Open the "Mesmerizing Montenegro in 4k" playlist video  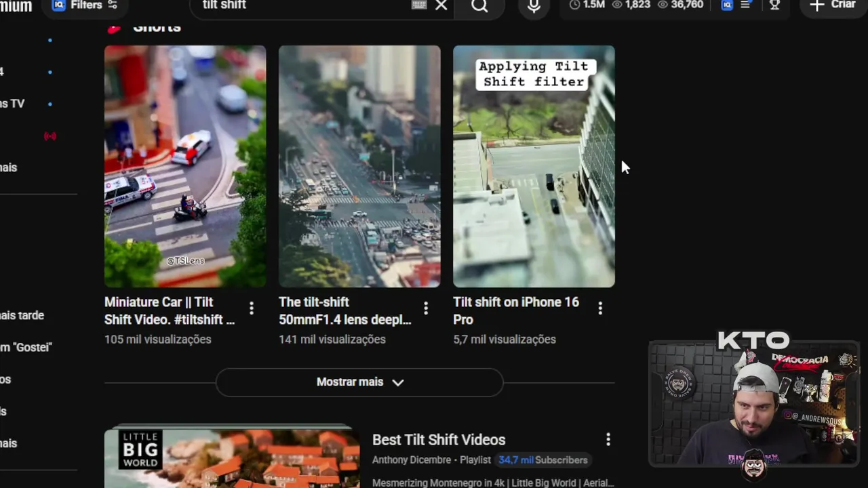click(493, 483)
